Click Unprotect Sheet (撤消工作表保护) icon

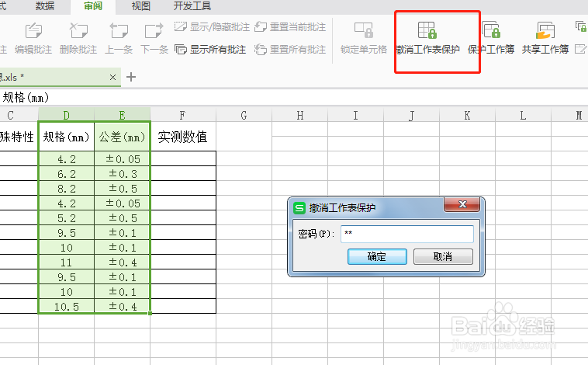(427, 30)
